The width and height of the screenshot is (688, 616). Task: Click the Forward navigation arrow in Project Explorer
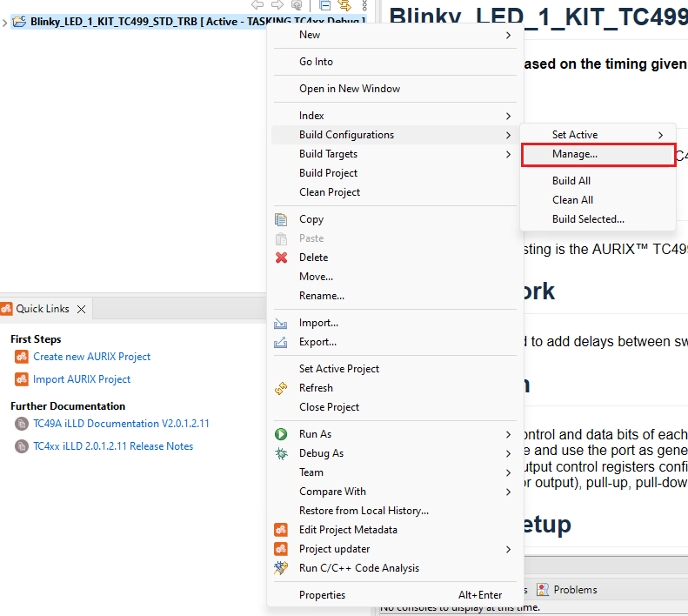[277, 5]
